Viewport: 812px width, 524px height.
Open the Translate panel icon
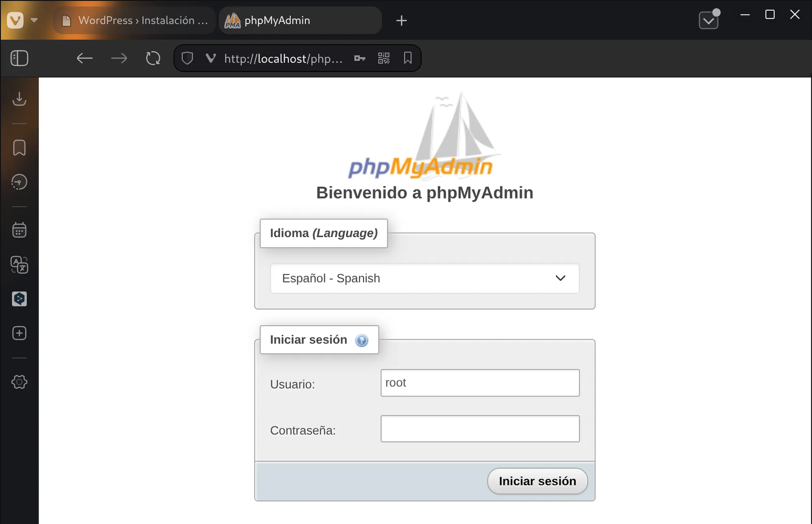point(19,265)
